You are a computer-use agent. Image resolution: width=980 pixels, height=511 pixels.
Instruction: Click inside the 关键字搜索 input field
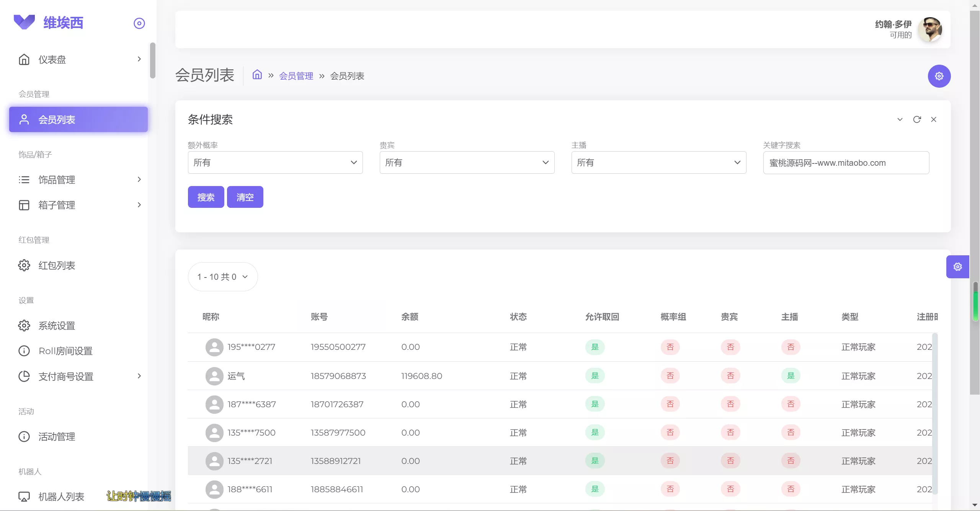(x=846, y=162)
